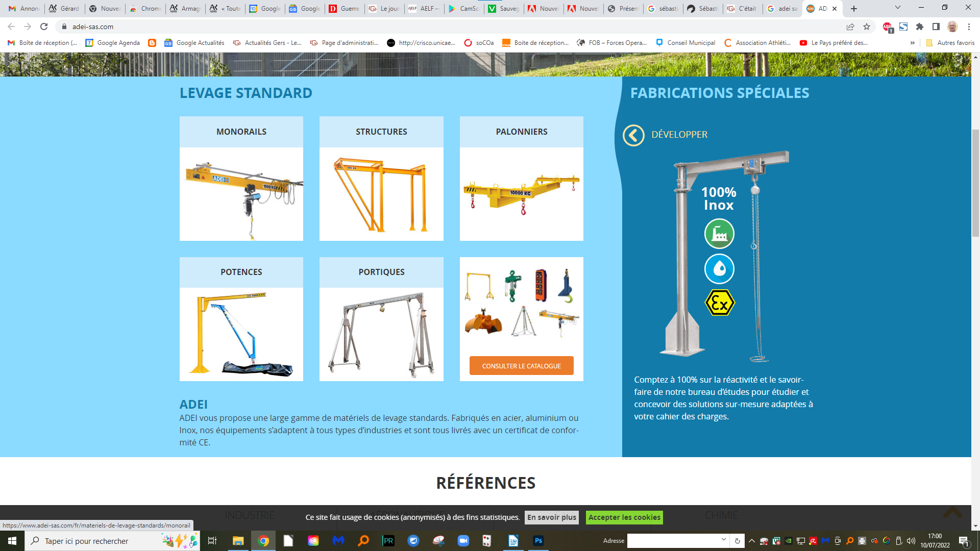Open the taskbar Adresse dropdown arrow
Screen dimensions: 980x551
pos(724,540)
